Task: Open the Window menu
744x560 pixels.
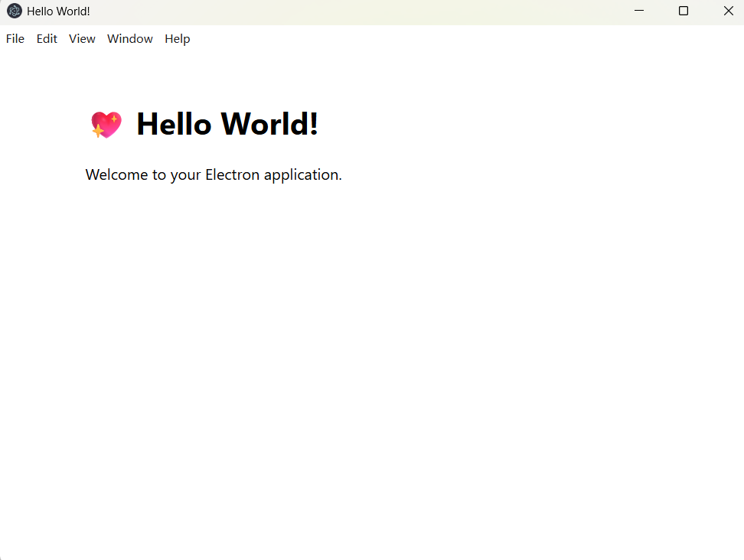Action: click(x=130, y=39)
